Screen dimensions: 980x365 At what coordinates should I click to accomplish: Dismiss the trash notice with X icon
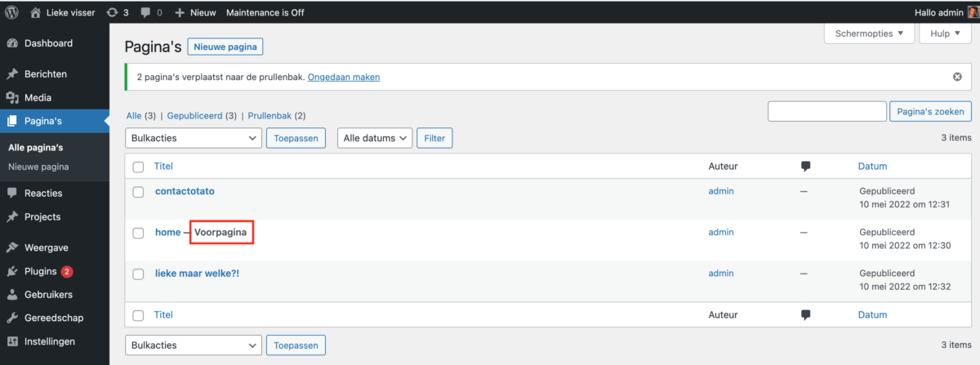point(957,77)
